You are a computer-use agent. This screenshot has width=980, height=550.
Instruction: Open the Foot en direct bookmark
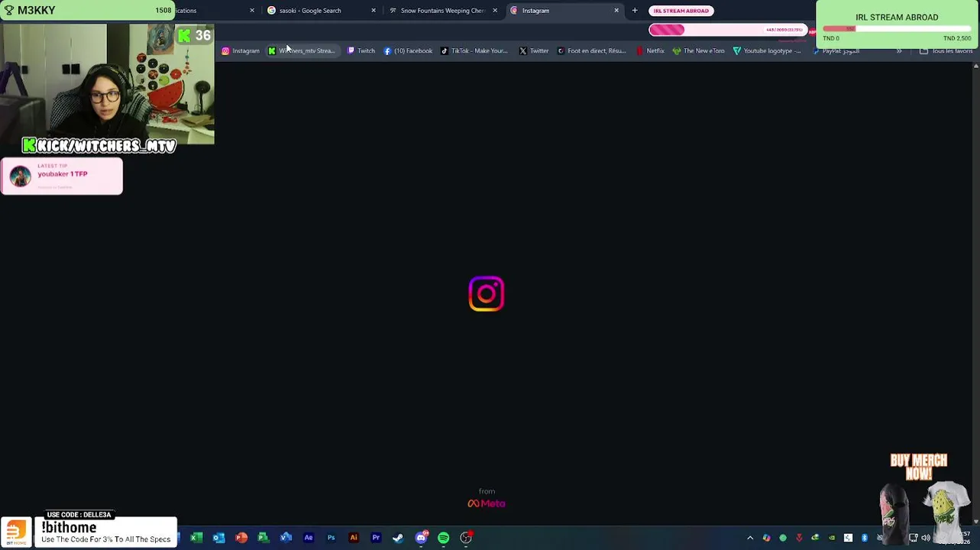click(591, 51)
